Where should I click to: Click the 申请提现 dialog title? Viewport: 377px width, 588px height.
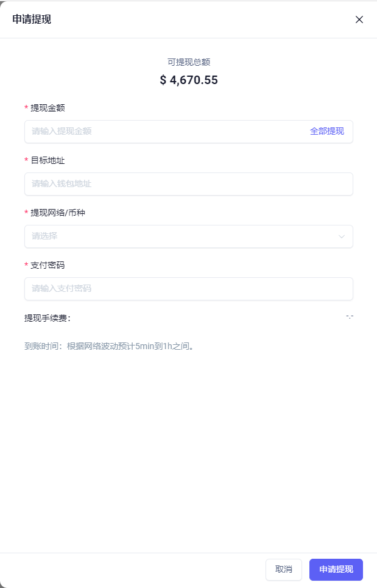pos(32,19)
